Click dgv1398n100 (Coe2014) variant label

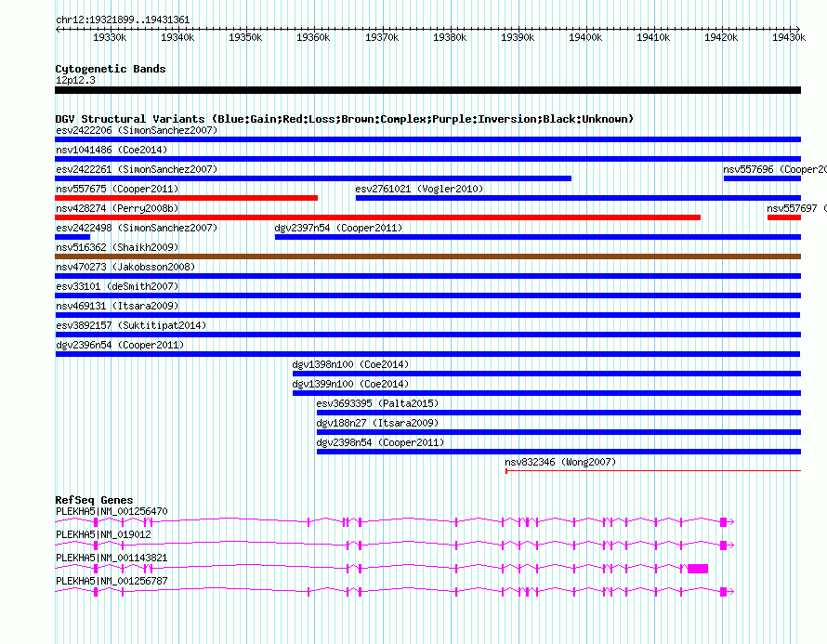coord(350,364)
